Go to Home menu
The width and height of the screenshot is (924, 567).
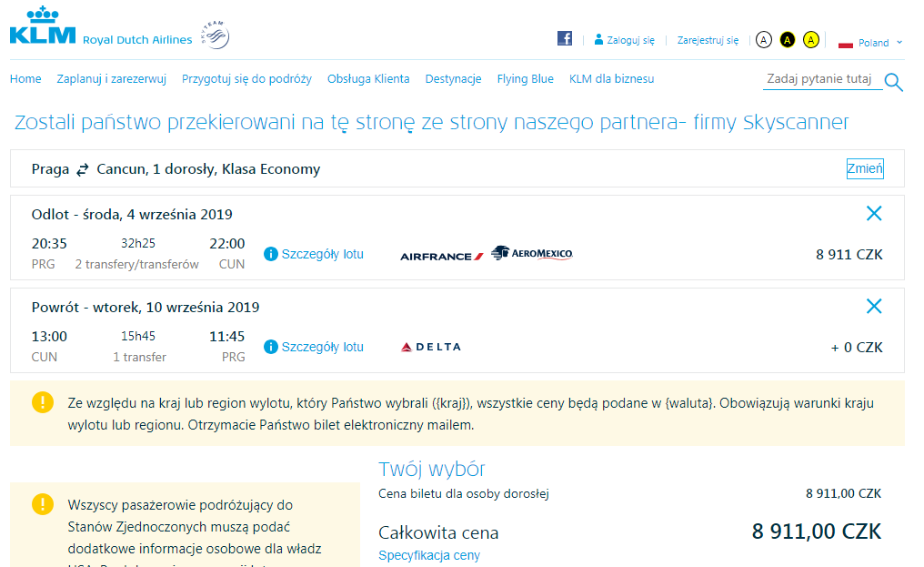(25, 79)
